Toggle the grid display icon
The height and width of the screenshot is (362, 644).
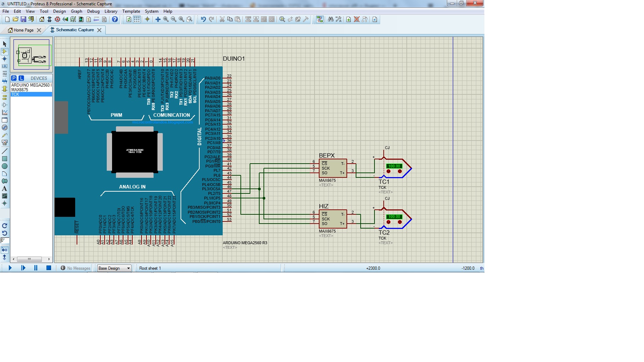click(x=137, y=19)
